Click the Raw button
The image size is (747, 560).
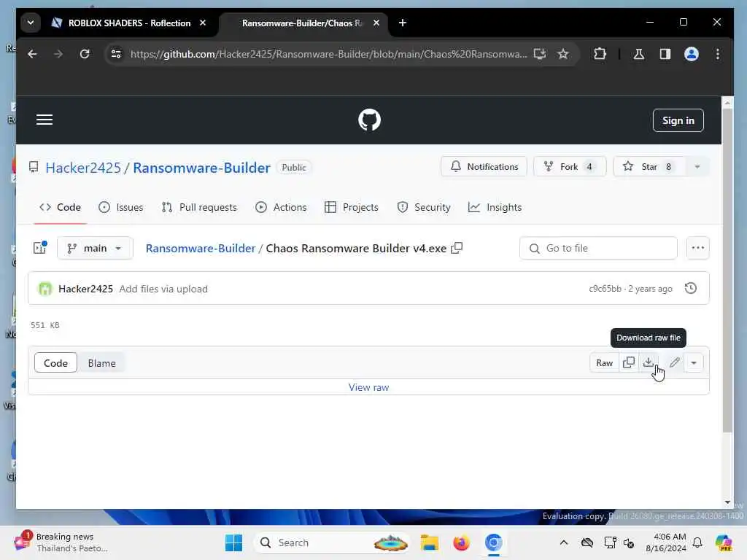tap(605, 363)
